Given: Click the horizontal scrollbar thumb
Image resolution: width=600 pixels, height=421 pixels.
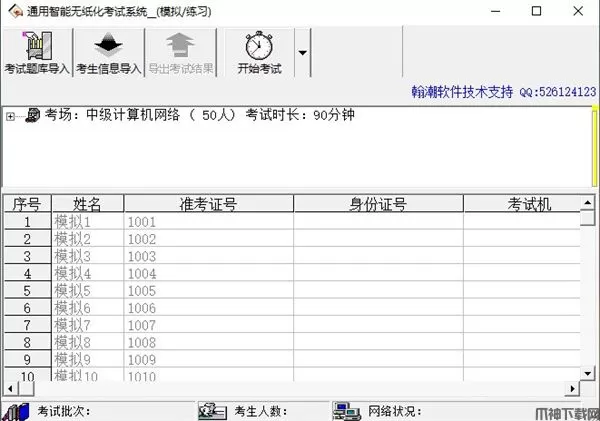Looking at the screenshot, I should coord(26,389).
